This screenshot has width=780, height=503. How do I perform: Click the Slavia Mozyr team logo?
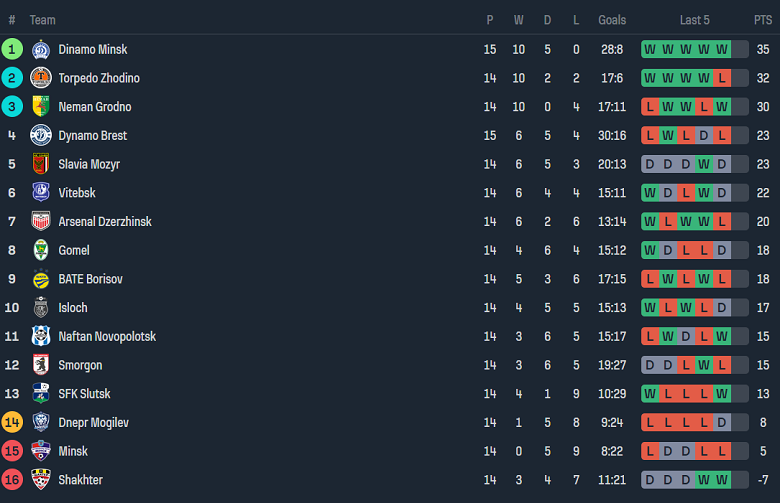[41, 164]
